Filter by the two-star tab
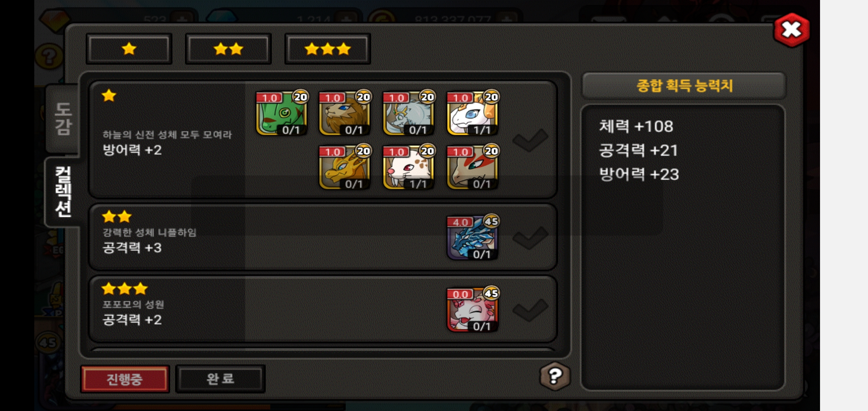This screenshot has width=868, height=411. coord(228,49)
